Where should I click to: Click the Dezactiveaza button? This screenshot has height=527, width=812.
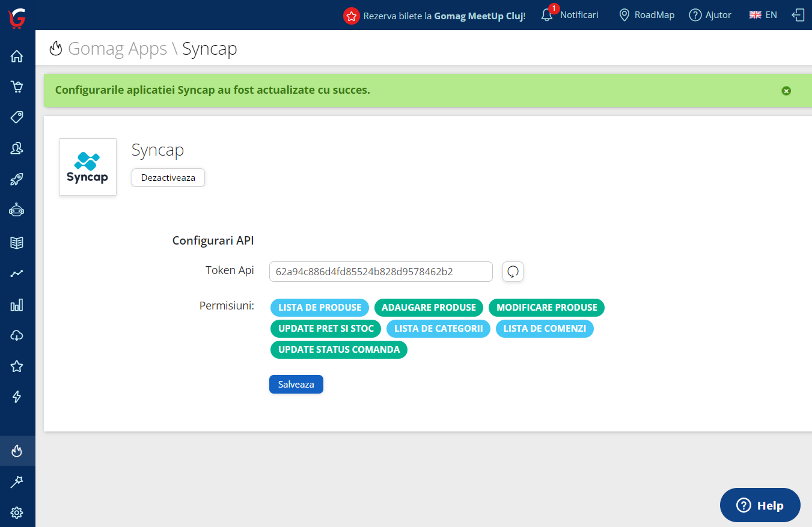(168, 178)
